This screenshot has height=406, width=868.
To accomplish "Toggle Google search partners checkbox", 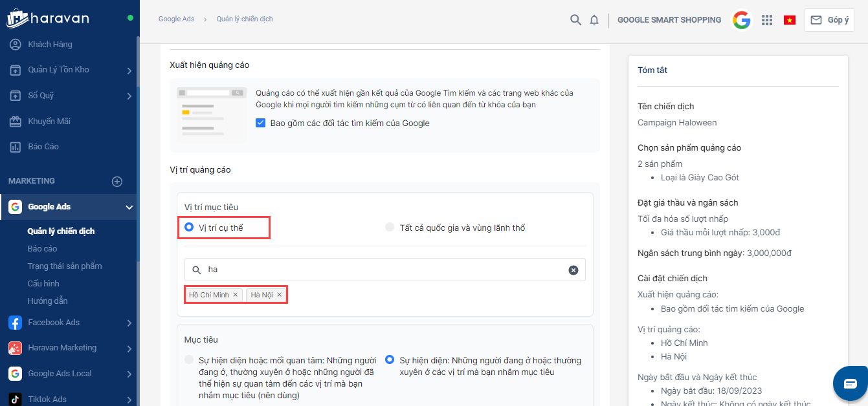I will (261, 123).
